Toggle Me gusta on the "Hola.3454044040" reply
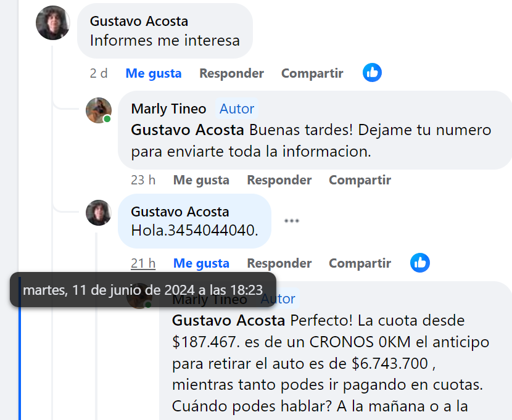 point(201,263)
